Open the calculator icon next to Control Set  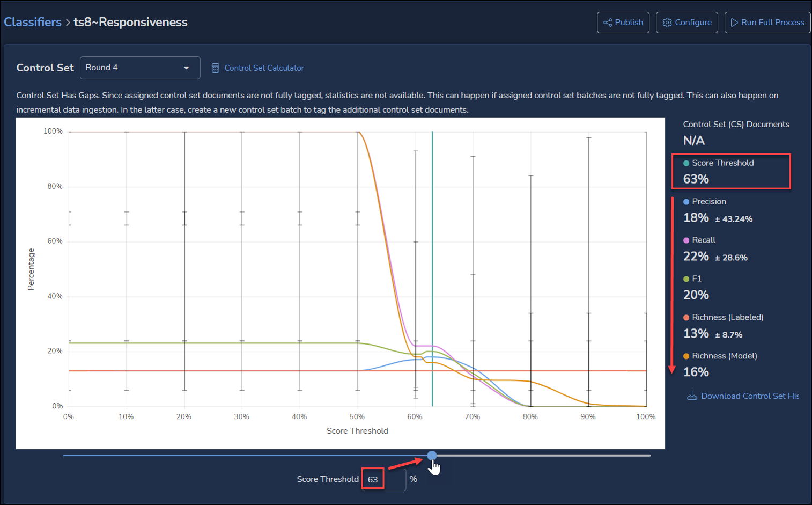pos(215,68)
